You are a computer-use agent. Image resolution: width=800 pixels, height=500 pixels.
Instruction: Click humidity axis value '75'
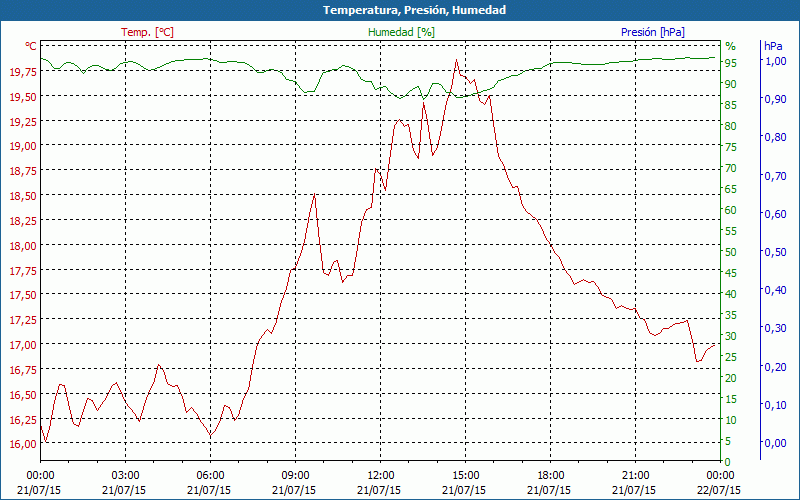pyautogui.click(x=731, y=147)
